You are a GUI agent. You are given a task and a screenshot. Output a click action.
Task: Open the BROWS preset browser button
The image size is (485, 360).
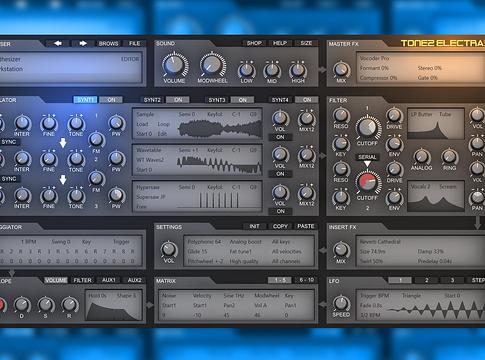[108, 43]
